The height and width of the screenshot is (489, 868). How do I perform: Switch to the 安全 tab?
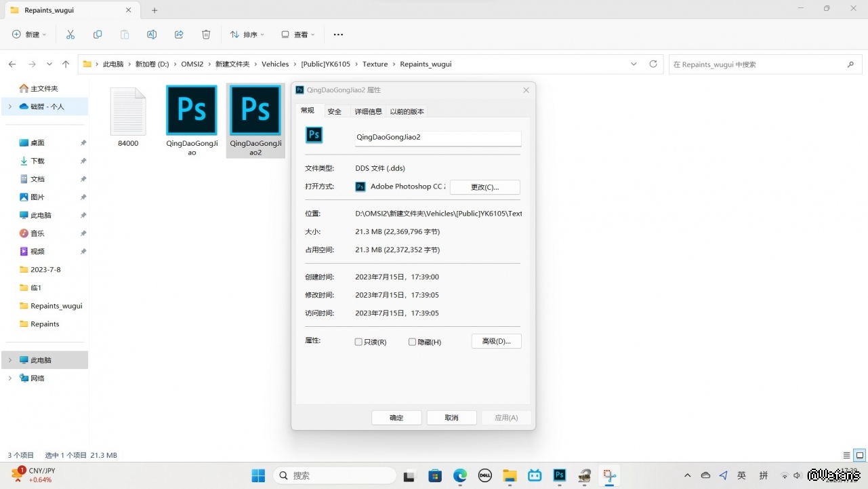click(334, 111)
